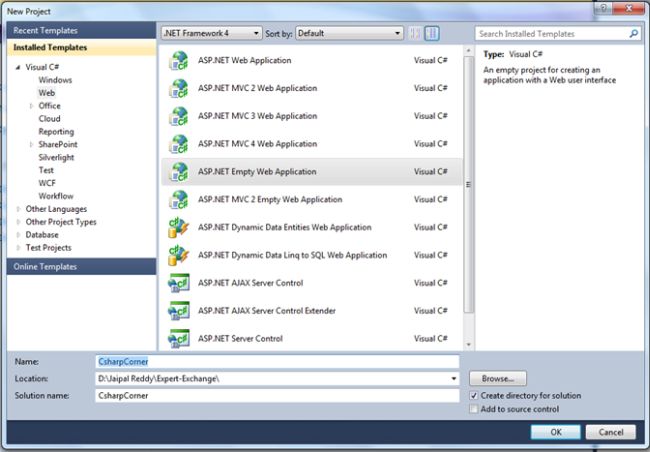This screenshot has height=452, width=650.
Task: Click the ASP.NET Server Control icon
Action: [179, 338]
